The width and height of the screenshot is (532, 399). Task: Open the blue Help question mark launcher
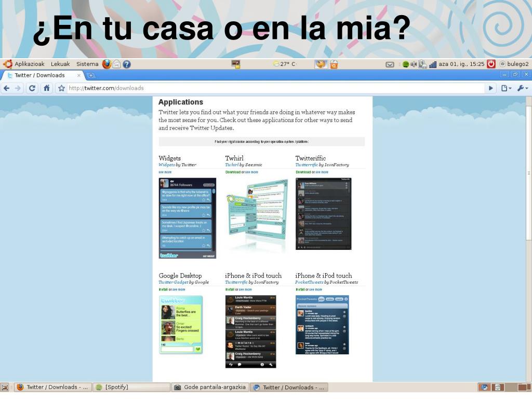[x=127, y=64]
